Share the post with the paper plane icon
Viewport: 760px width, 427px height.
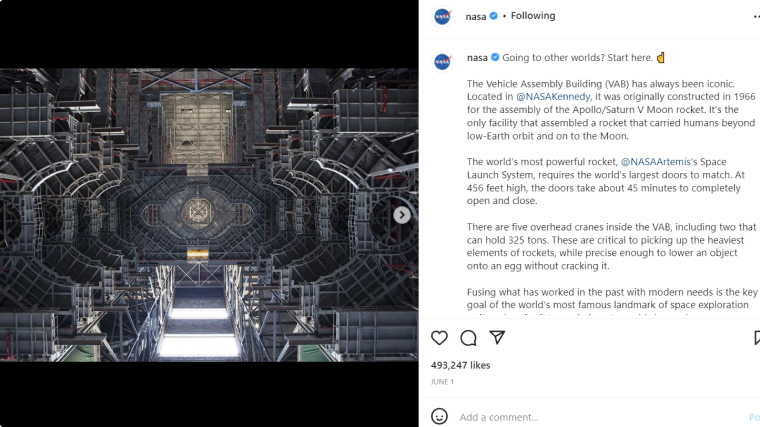(497, 337)
